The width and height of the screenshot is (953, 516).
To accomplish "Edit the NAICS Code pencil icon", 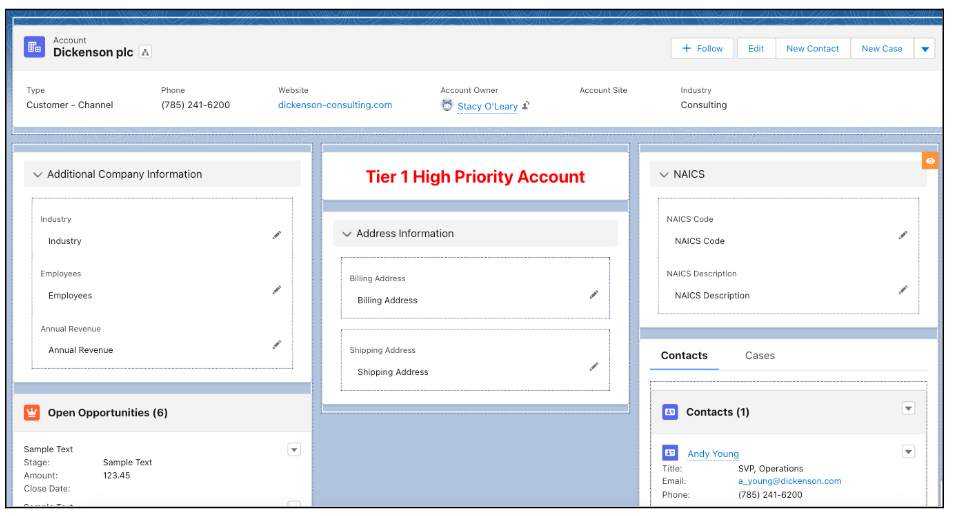I will tap(903, 235).
